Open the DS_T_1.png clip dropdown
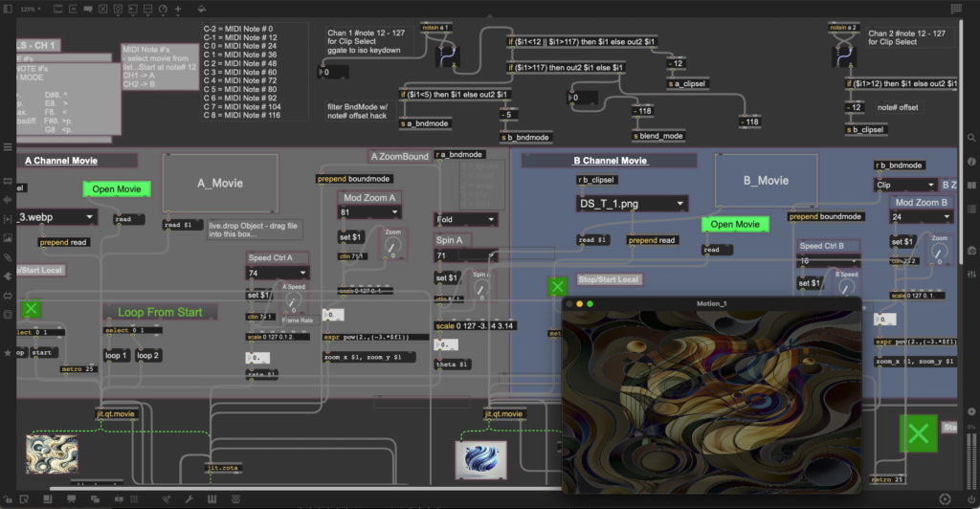 633,204
